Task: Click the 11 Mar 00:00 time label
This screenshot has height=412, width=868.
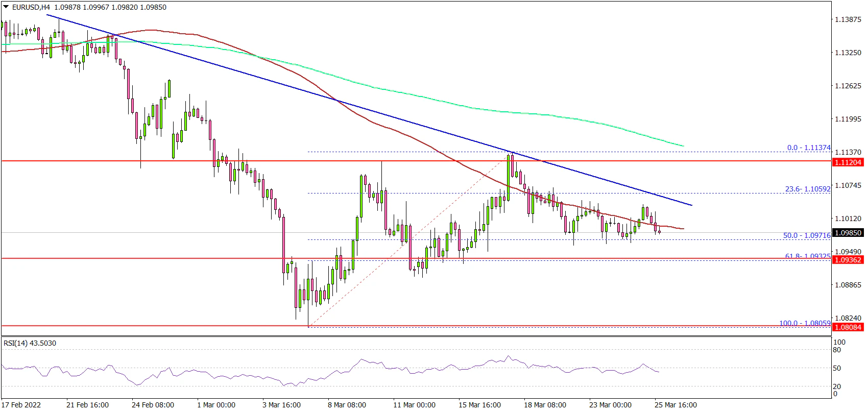Action: (414, 405)
